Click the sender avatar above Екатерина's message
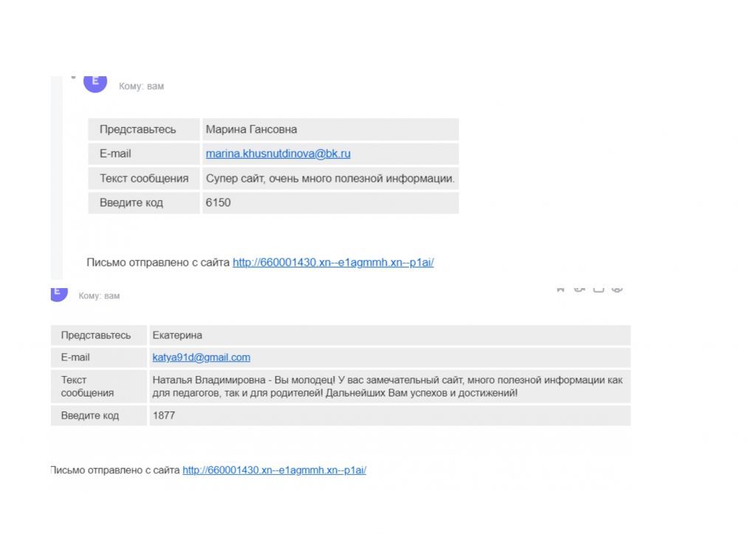This screenshot has width=756, height=534. click(58, 292)
